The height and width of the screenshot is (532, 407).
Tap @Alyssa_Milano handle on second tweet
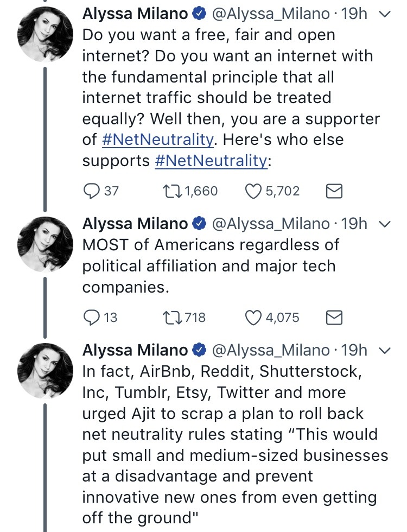[x=270, y=224]
